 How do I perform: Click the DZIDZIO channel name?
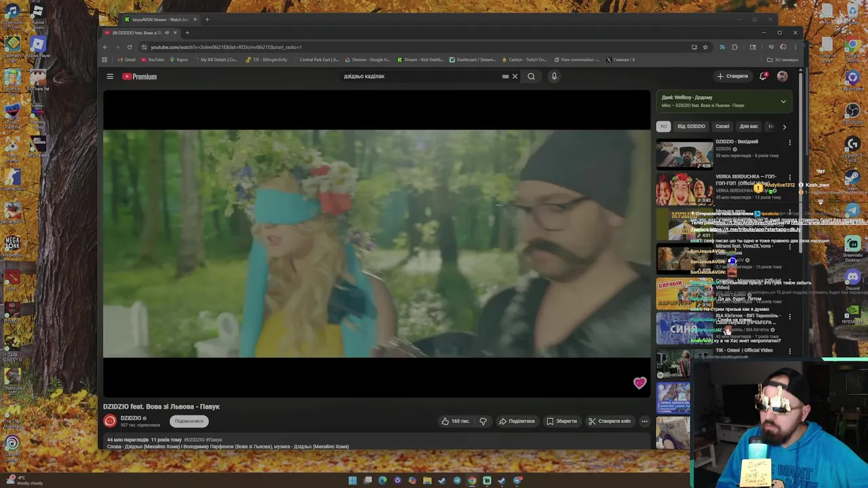tap(131, 418)
